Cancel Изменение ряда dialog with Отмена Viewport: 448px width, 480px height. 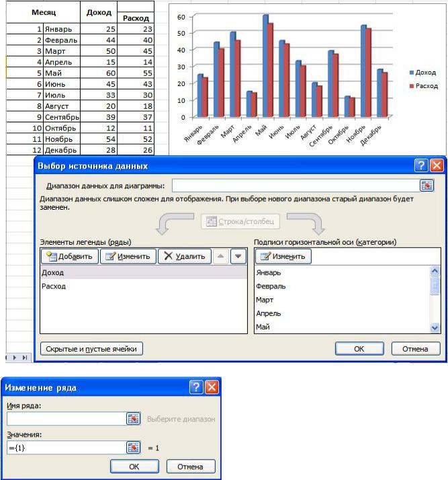[191, 467]
